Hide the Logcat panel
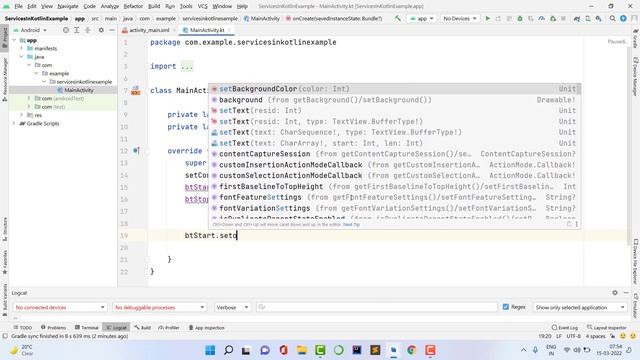Viewport: 640px width, 360px height. [x=626, y=293]
